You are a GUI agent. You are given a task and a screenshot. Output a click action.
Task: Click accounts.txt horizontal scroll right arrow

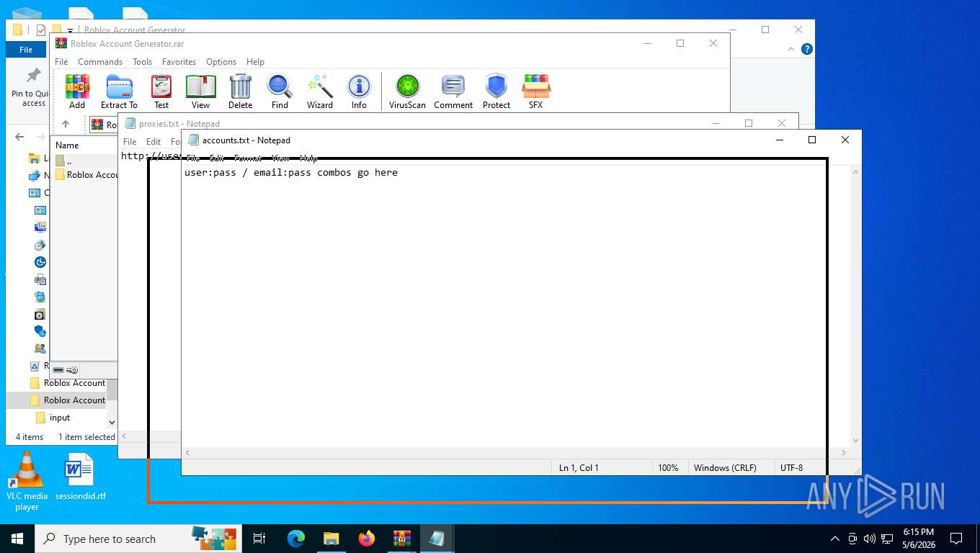844,453
